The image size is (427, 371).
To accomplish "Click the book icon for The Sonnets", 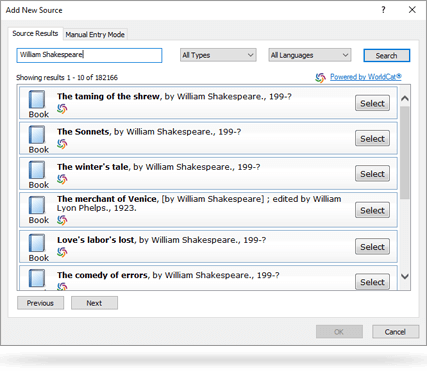I will click(37, 135).
